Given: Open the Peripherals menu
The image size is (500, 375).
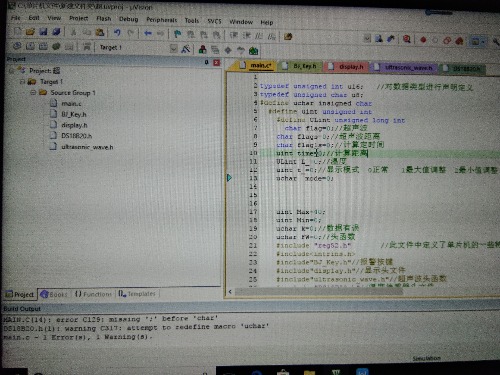Looking at the screenshot, I should (162, 20).
